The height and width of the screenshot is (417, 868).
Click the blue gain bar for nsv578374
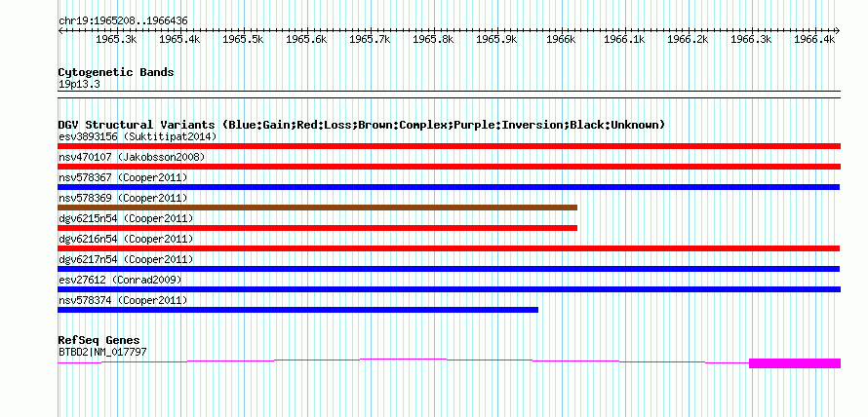[x=297, y=310]
